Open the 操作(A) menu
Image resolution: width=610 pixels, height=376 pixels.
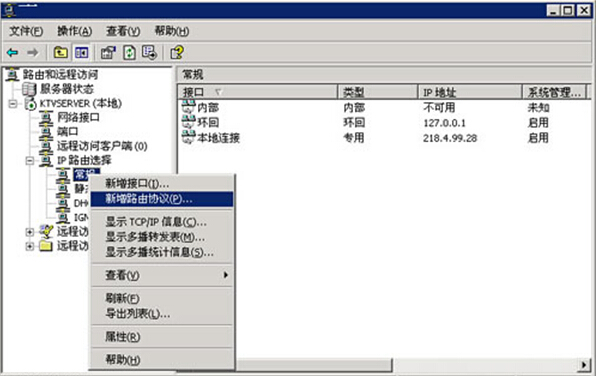pyautogui.click(x=75, y=31)
